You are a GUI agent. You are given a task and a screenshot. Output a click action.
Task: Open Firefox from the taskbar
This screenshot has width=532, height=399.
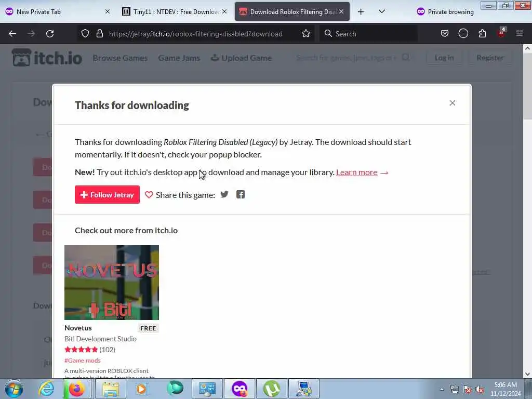77,389
